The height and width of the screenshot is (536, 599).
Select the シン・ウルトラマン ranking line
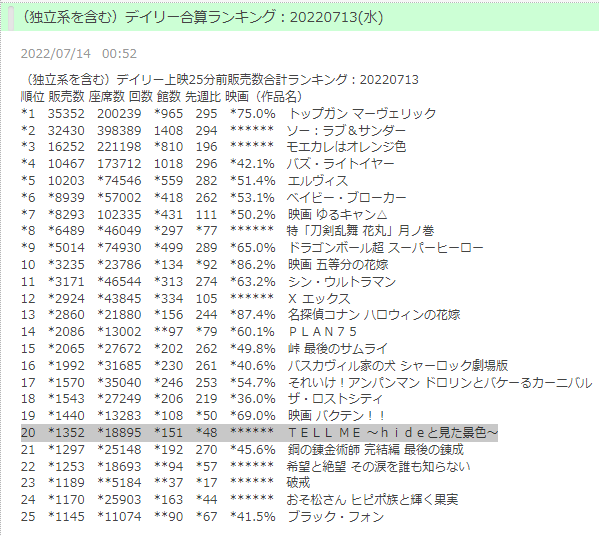(x=208, y=282)
